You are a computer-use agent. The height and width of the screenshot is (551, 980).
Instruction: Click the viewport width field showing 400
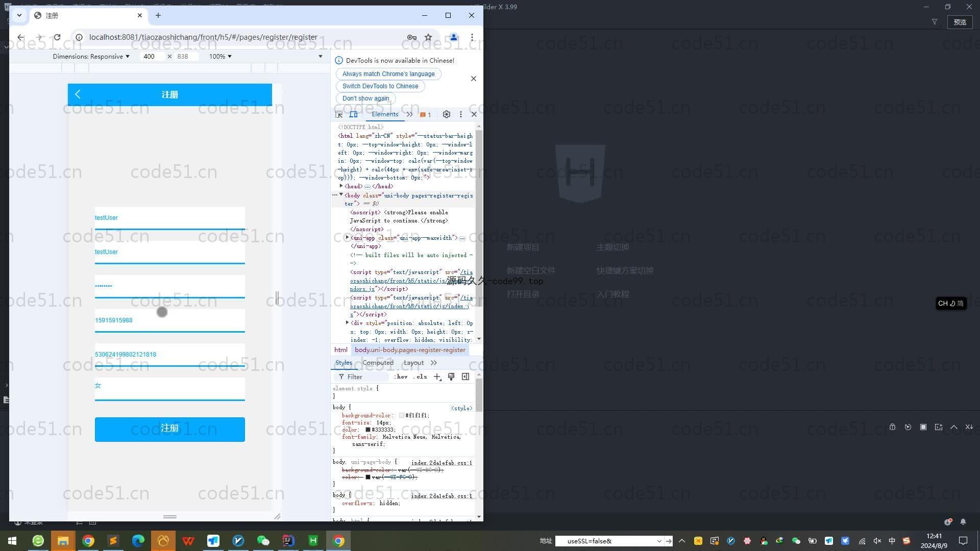tap(152, 57)
